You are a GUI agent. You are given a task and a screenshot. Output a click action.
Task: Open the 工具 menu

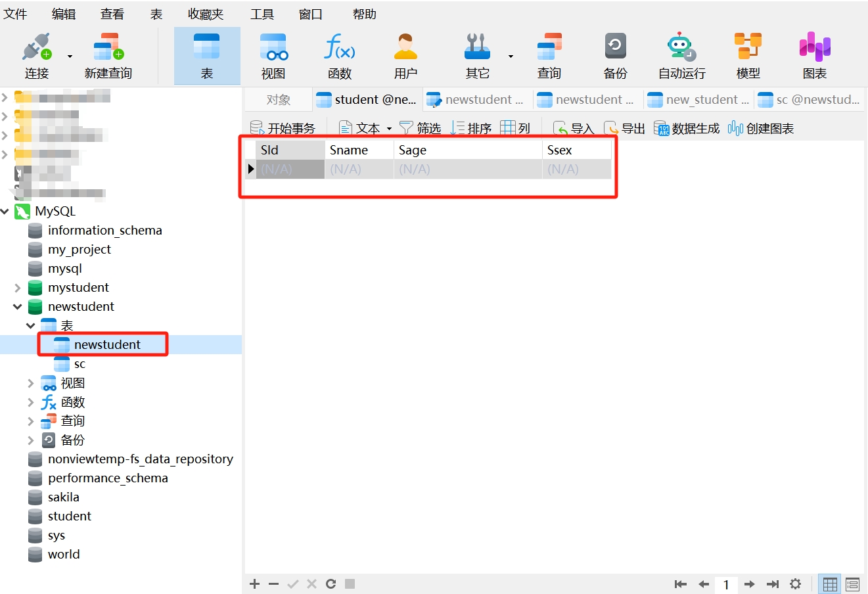[x=262, y=14]
